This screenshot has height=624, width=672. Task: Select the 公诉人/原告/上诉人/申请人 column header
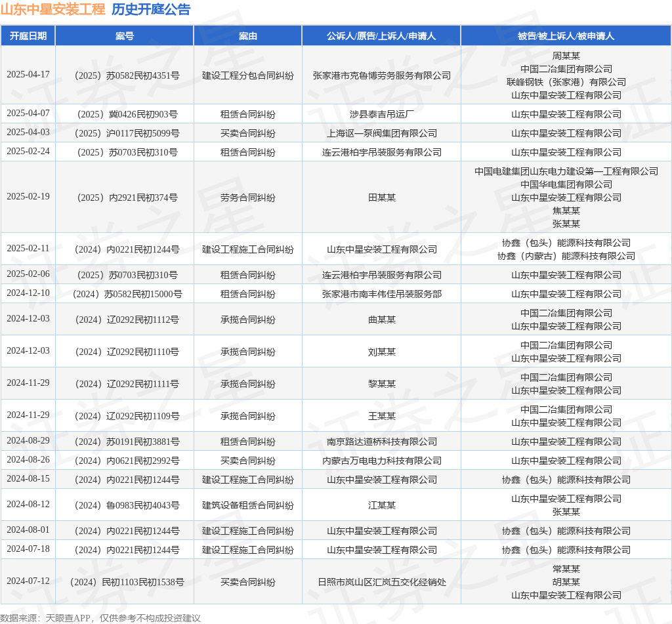point(381,36)
